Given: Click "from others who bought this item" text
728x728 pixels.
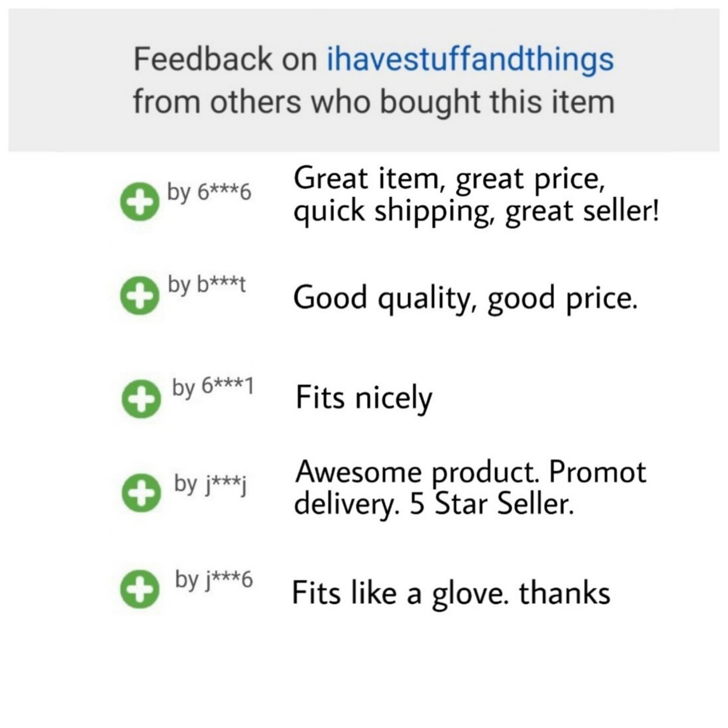Looking at the screenshot, I should pyautogui.click(x=374, y=102).
